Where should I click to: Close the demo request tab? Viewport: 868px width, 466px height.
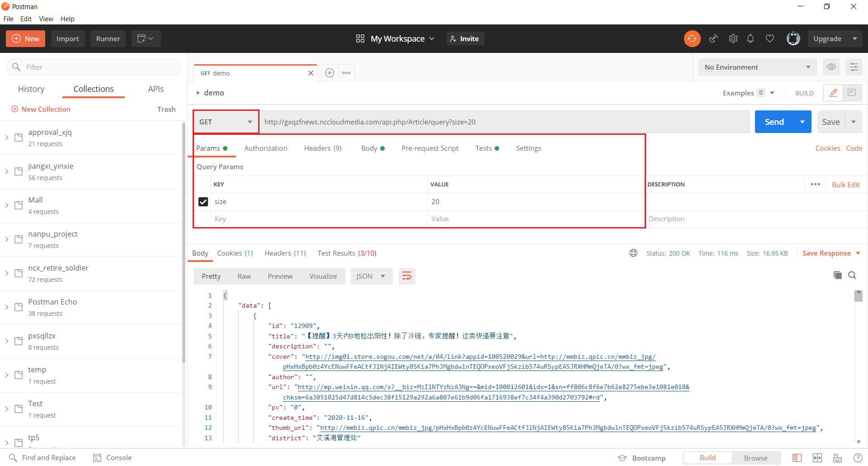pos(311,73)
